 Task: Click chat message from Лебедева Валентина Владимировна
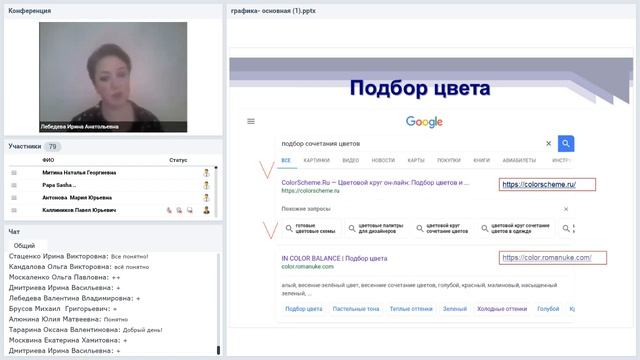pos(74,298)
